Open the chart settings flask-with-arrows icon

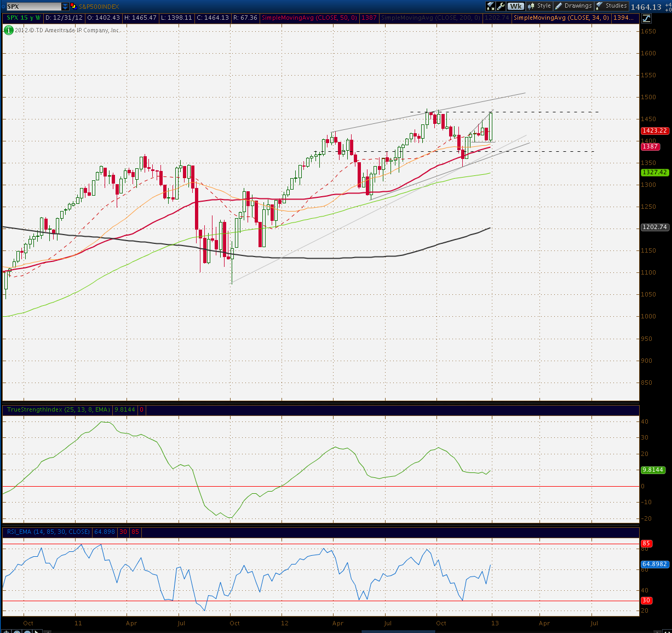(x=491, y=6)
